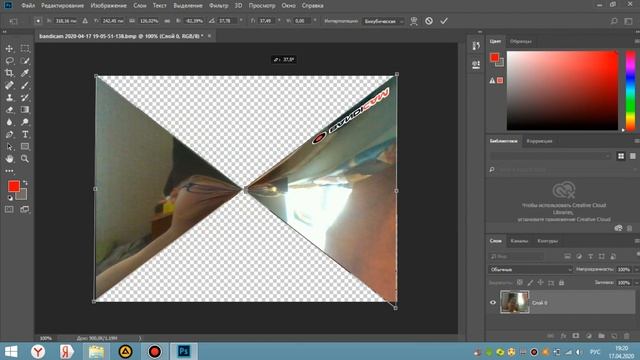Toggle Quick Mask mode

pos(9,209)
